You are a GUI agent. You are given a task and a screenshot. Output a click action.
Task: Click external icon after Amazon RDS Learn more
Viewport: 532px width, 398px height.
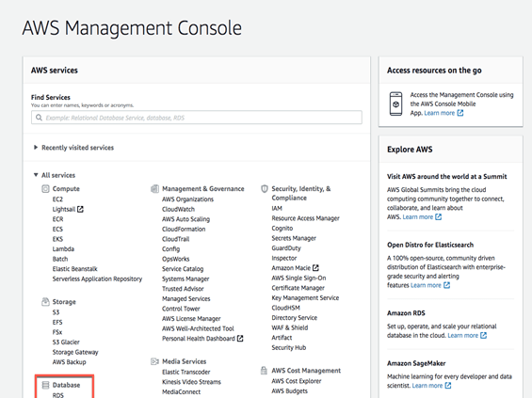(483, 335)
